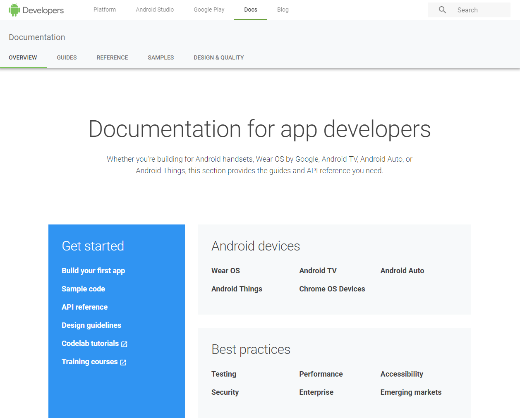Open the Sample code page
The height and width of the screenshot is (420, 520).
pyautogui.click(x=83, y=289)
